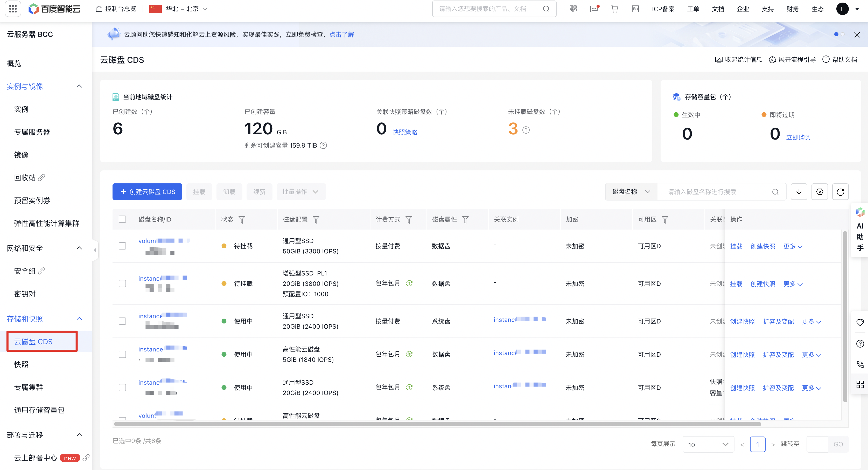Click 立即购买 storage package link

point(798,137)
